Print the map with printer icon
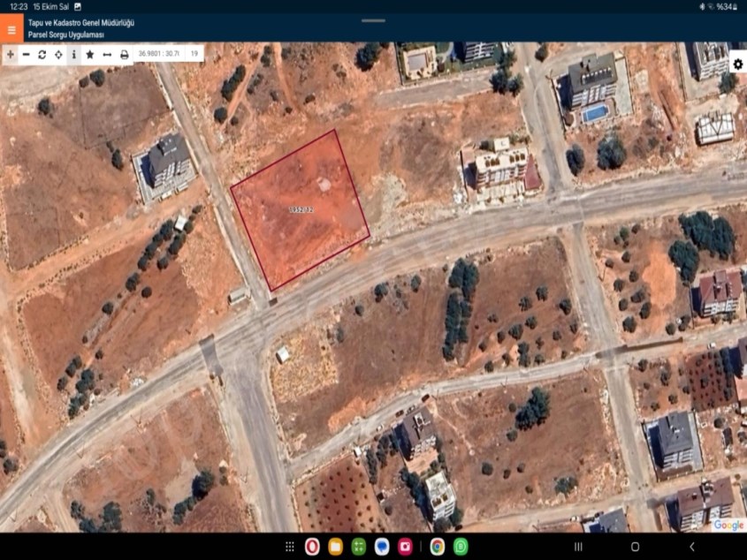This screenshot has height=560, width=747. [125, 54]
